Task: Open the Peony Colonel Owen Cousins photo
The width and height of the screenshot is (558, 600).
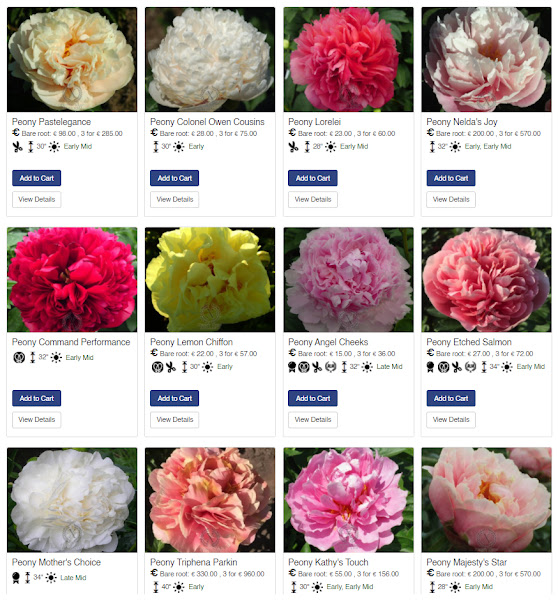Action: (x=210, y=59)
